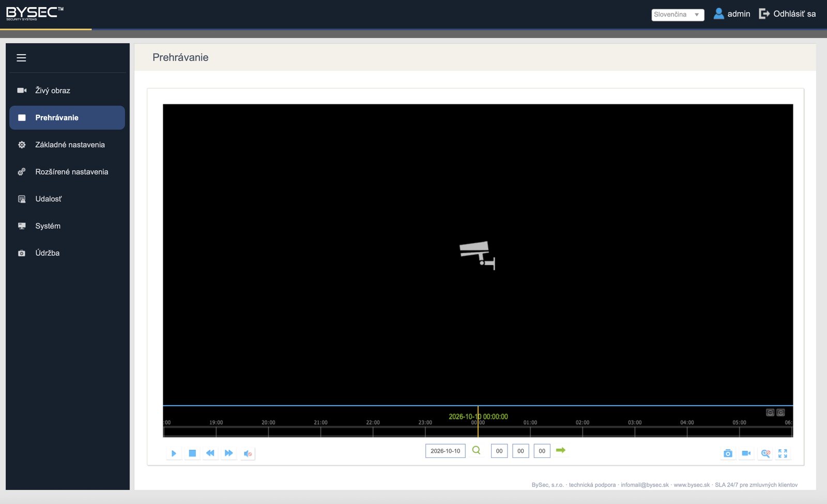Click www.bysec.sk in the footer
The width and height of the screenshot is (827, 504).
[x=692, y=485]
